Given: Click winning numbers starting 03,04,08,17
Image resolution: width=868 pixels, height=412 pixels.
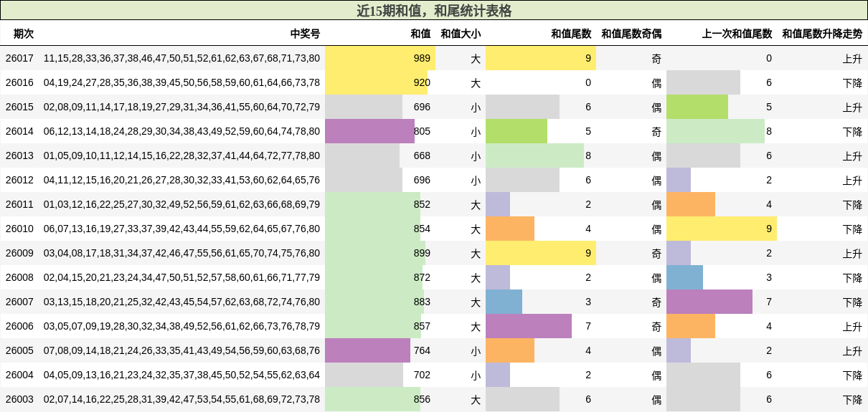Looking at the screenshot, I should (181, 253).
